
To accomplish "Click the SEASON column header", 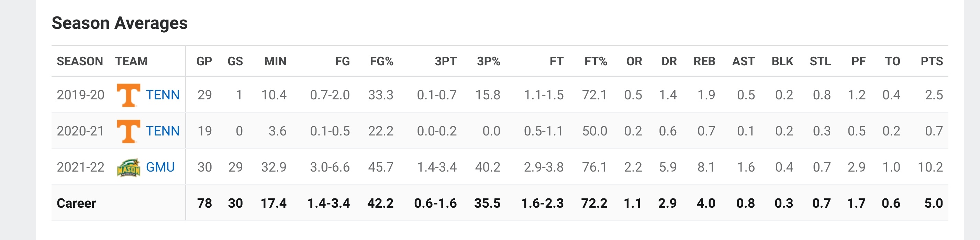I will 80,61.
